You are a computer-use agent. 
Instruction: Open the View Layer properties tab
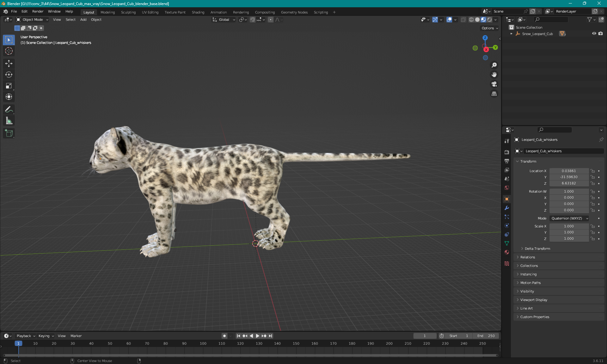(507, 170)
